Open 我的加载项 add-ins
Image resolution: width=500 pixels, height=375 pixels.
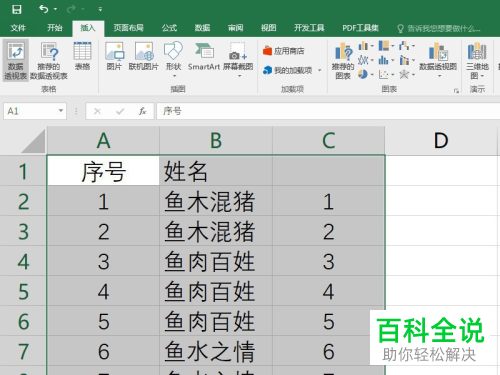coord(287,70)
